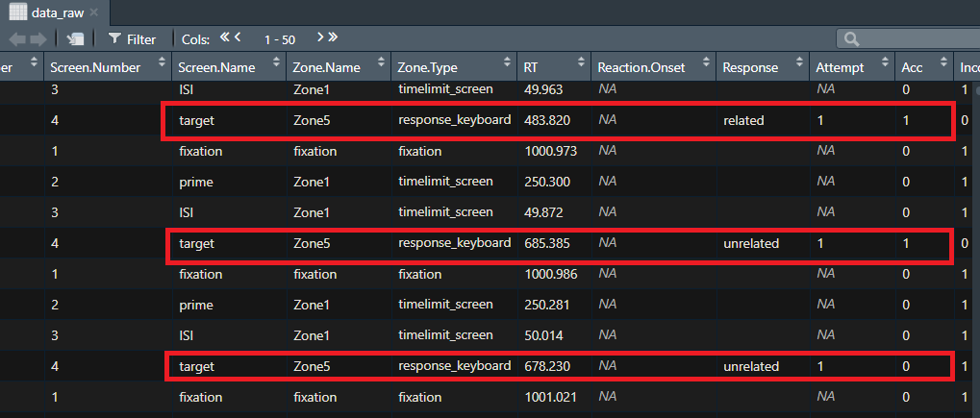Open data in new window icon
Screen dimensions: 980x418
click(76, 39)
